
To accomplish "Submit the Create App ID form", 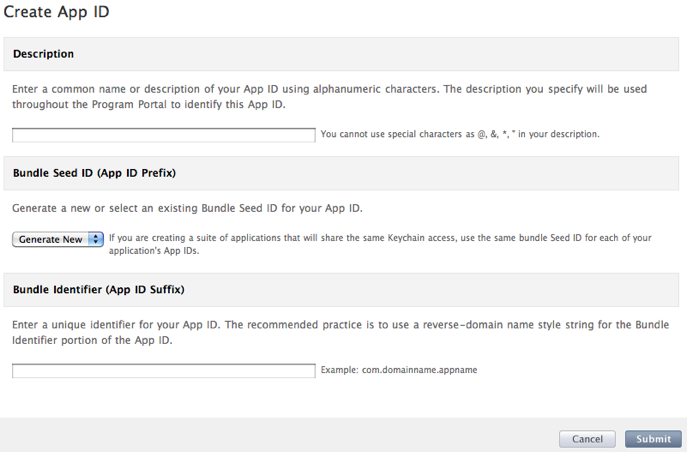I will pyautogui.click(x=653, y=439).
